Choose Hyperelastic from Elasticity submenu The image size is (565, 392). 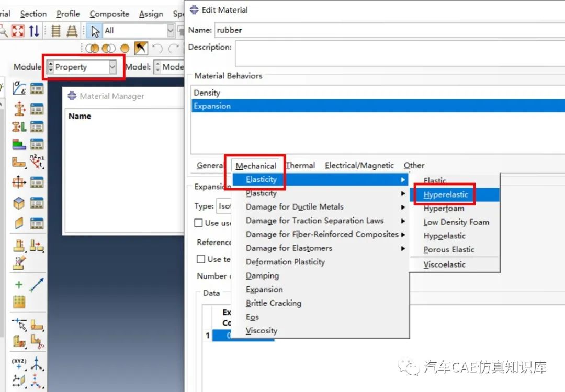(x=455, y=195)
